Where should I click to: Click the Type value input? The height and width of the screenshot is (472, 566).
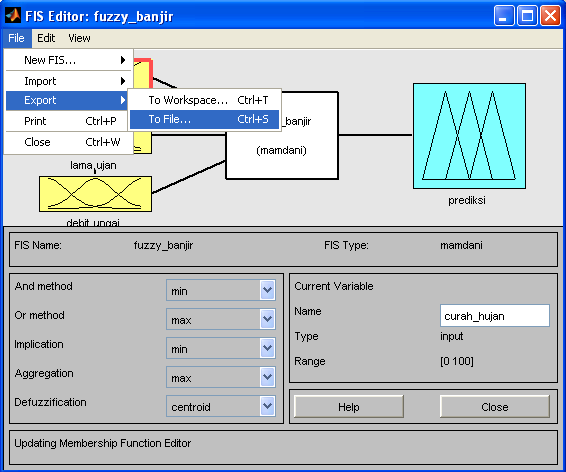452,336
